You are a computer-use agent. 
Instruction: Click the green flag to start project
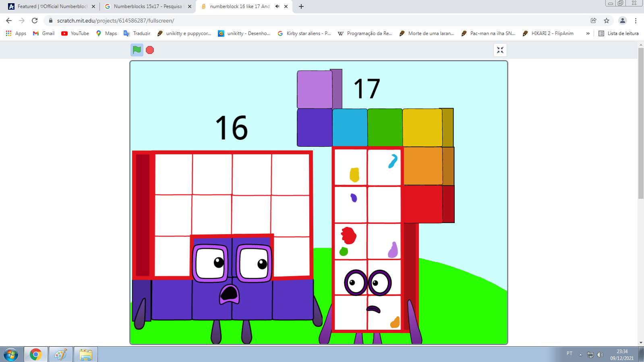137,50
